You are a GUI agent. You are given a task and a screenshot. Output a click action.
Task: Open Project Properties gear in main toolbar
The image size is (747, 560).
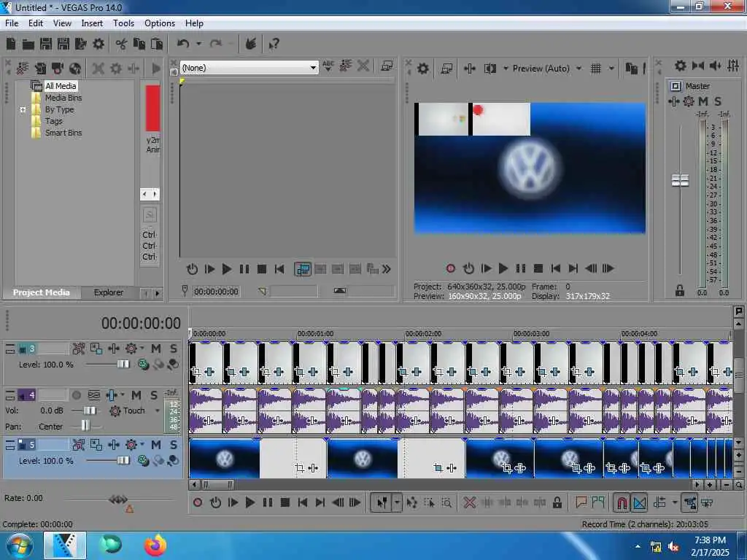[98, 44]
